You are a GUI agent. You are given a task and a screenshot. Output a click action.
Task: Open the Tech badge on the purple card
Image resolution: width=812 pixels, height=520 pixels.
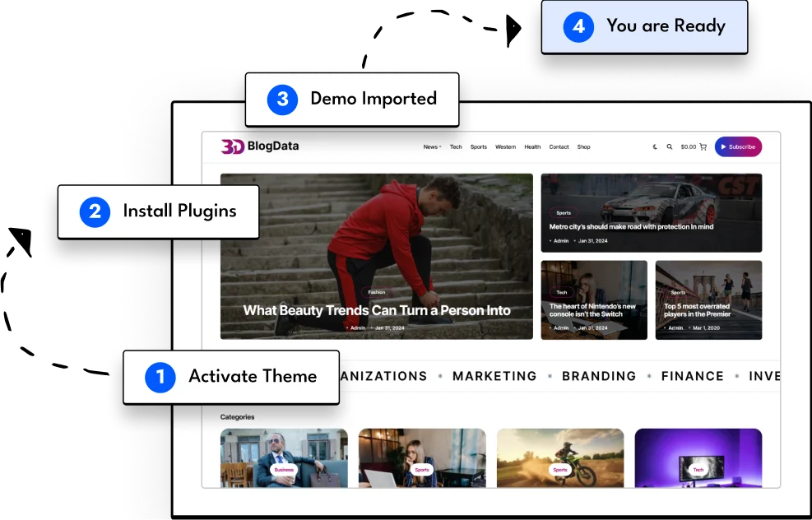698,470
